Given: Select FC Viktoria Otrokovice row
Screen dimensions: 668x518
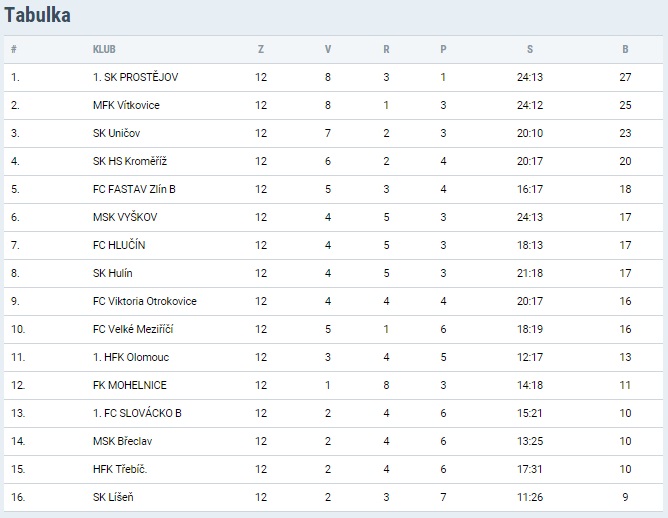Looking at the screenshot, I should 144,301.
